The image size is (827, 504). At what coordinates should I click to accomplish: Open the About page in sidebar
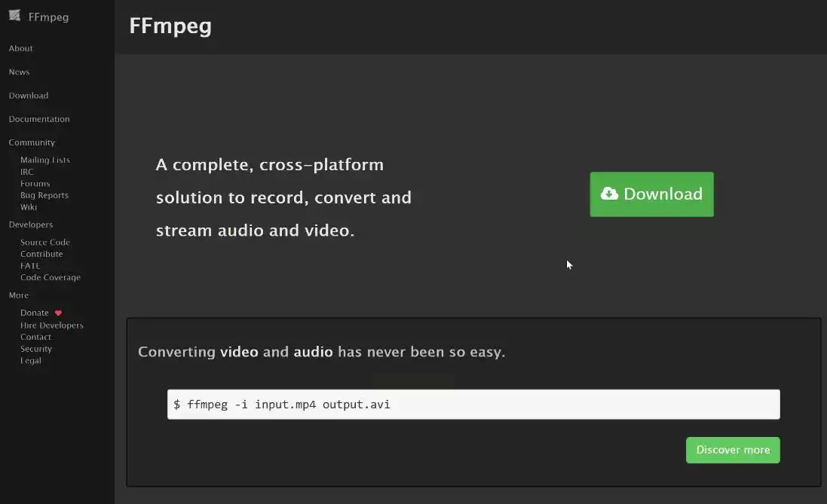[x=21, y=48]
